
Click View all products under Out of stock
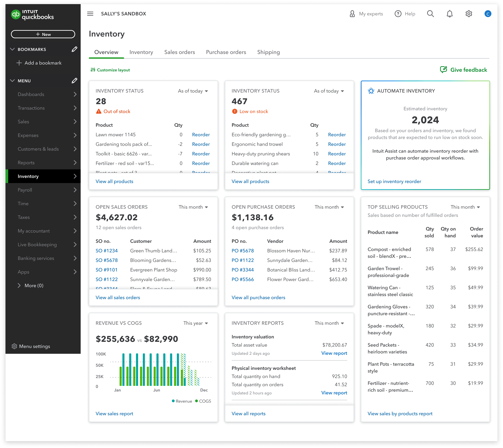point(114,181)
